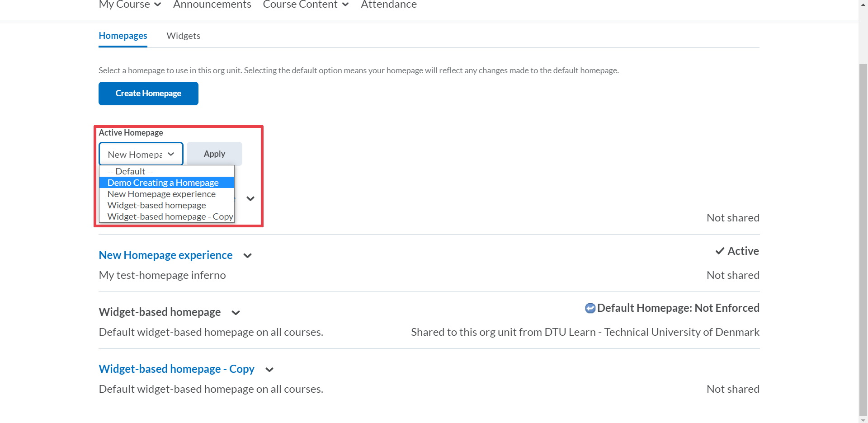The image size is (868, 423).
Task: Pick 'Widget-based homepage' in dropdown list
Action: [x=156, y=205]
